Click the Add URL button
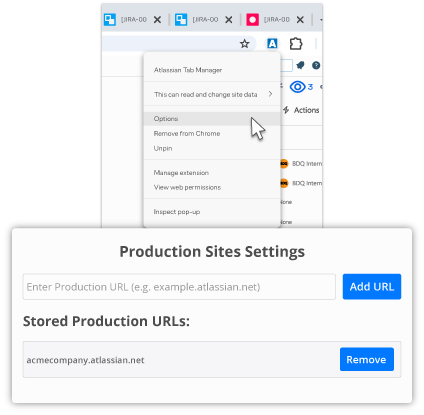Viewport: 424px width, 415px height. click(x=372, y=287)
